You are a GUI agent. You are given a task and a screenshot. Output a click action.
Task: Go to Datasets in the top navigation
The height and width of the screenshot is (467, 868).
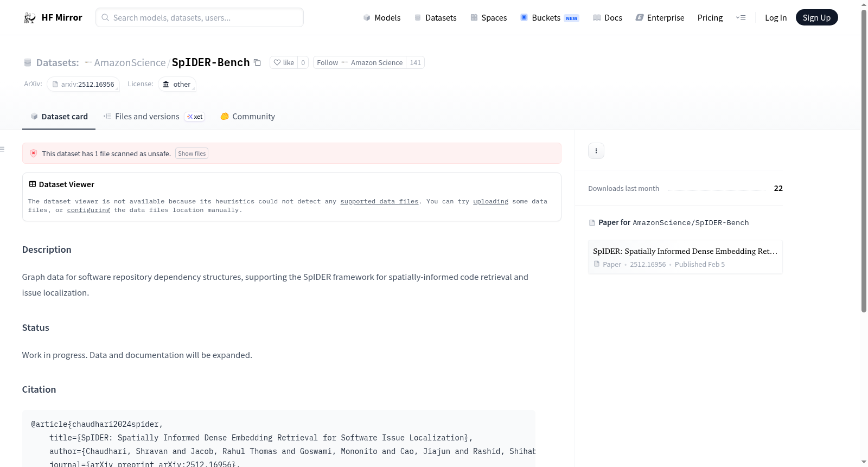[436, 18]
